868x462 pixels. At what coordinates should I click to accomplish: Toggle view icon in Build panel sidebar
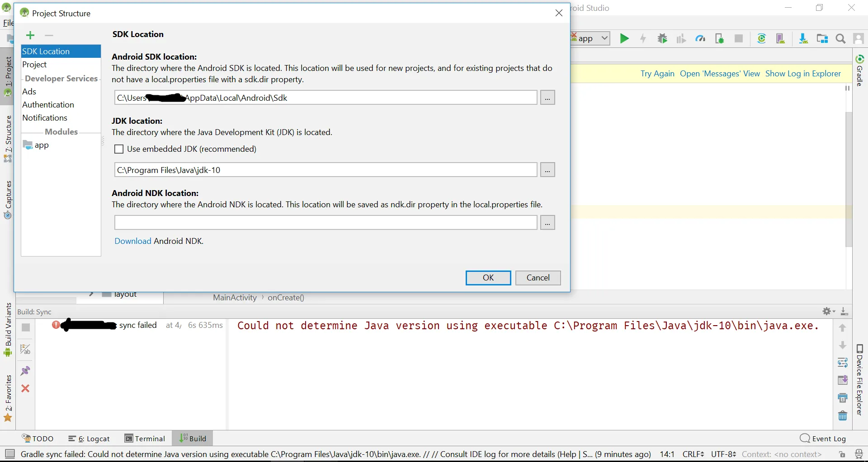26,349
